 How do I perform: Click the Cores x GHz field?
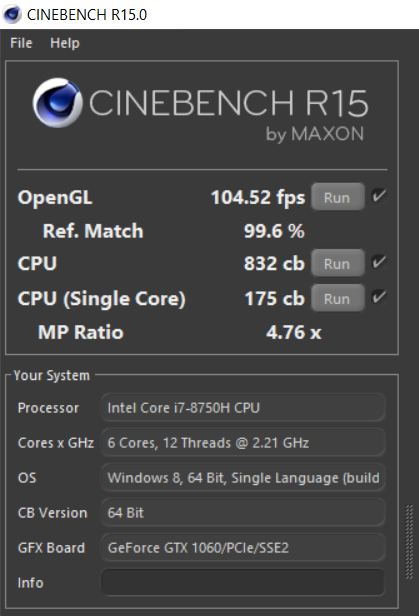(x=243, y=443)
